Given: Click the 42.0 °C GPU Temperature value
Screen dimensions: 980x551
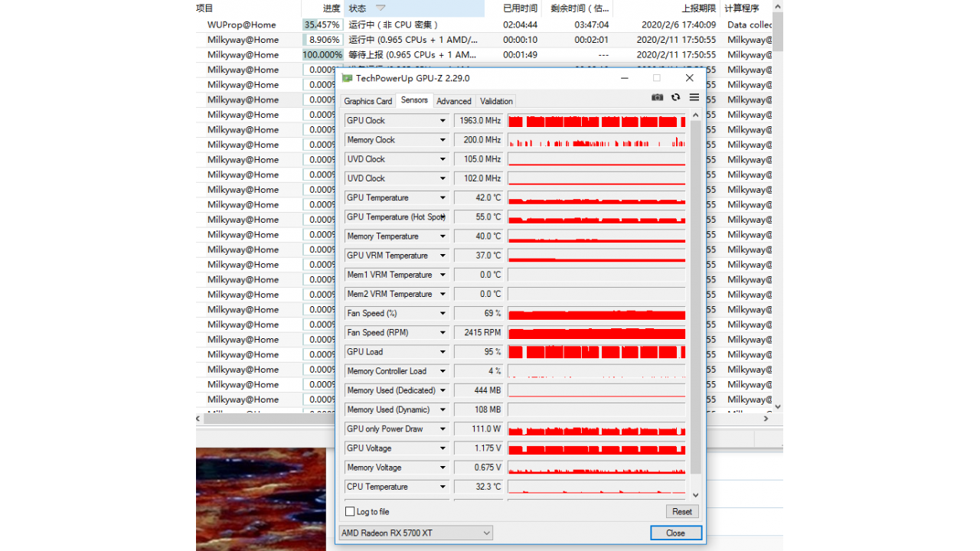Looking at the screenshot, I should point(479,197).
